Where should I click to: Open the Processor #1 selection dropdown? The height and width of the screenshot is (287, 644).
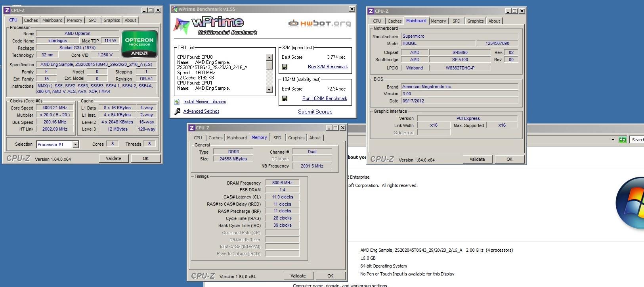tap(75, 144)
